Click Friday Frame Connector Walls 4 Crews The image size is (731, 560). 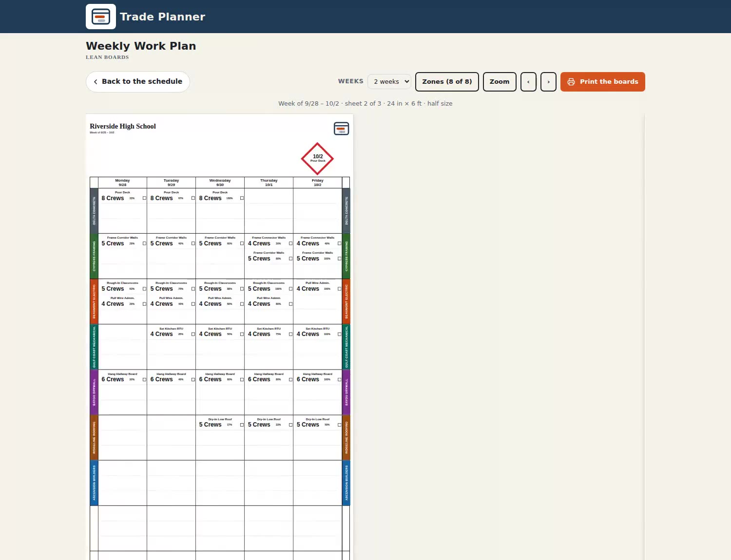click(317, 242)
